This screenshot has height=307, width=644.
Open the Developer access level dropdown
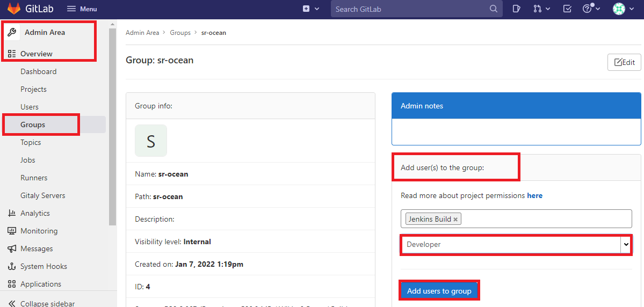[x=516, y=244]
